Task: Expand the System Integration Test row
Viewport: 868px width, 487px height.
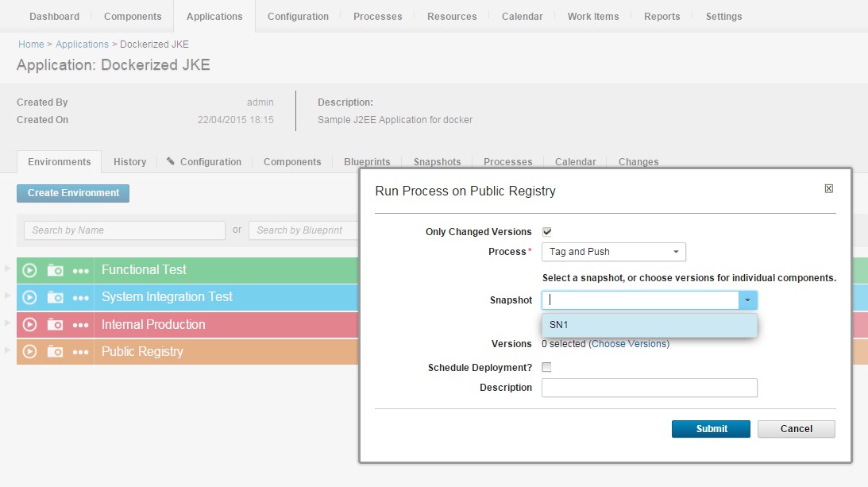Action: point(7,296)
